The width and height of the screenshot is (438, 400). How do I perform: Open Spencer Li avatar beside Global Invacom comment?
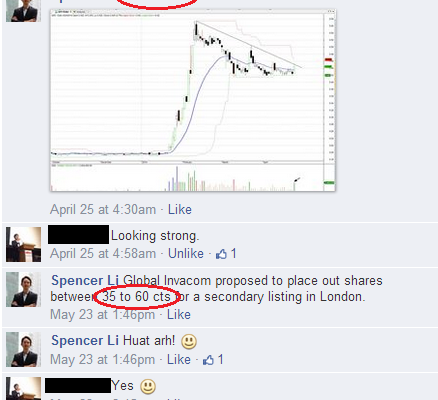23,289
